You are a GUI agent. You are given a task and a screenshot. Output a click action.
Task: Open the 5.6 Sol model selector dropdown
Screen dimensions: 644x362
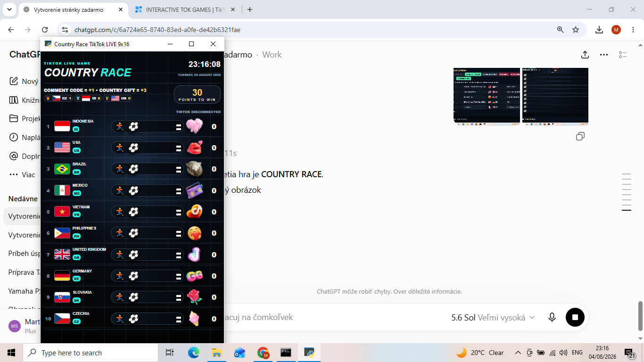pyautogui.click(x=493, y=318)
